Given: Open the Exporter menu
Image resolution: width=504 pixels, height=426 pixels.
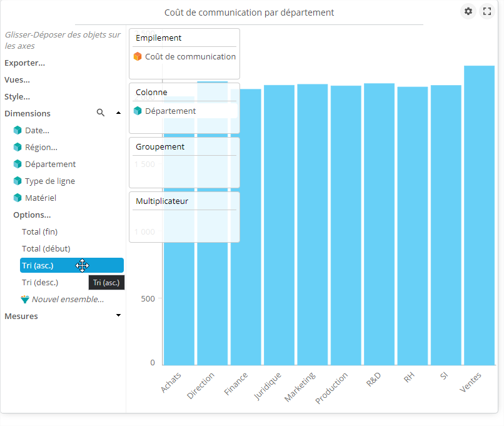Looking at the screenshot, I should (x=24, y=63).
